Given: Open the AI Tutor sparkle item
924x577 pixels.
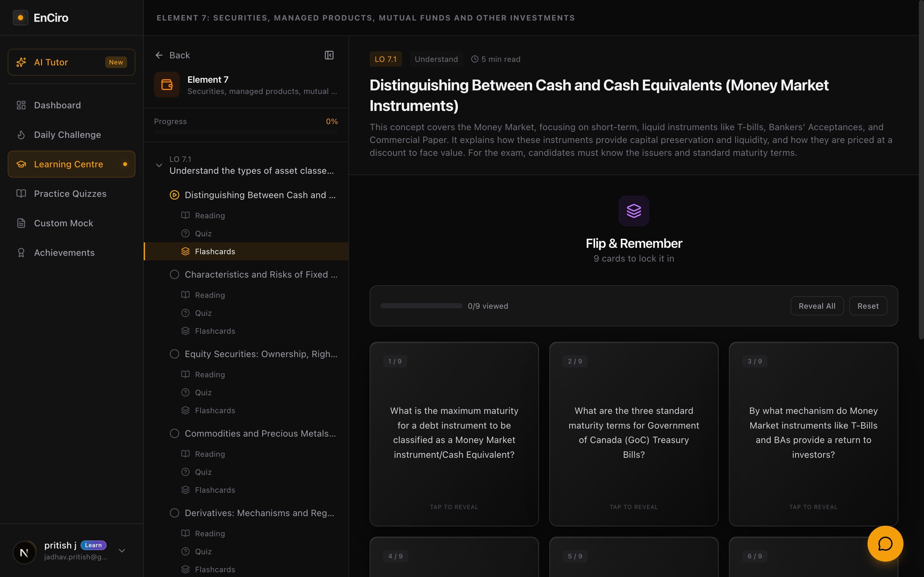Looking at the screenshot, I should (x=72, y=62).
